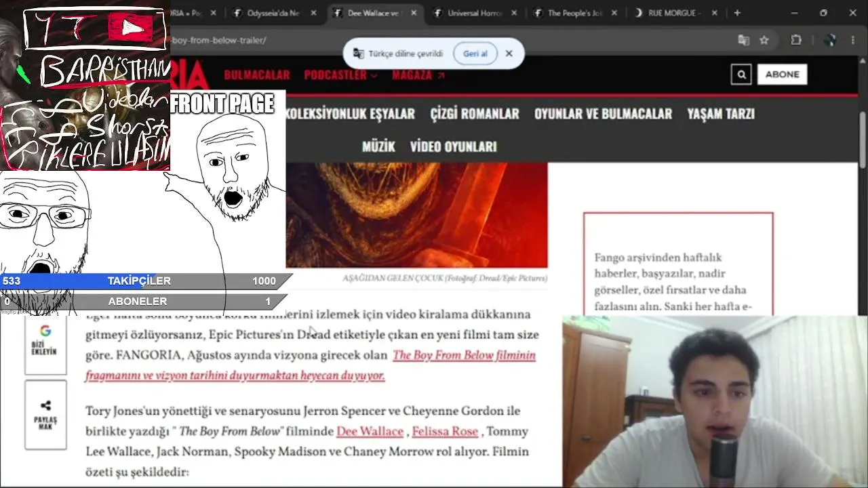Bookmark this page with the star icon
This screenshot has height=488, width=868.
pos(764,40)
